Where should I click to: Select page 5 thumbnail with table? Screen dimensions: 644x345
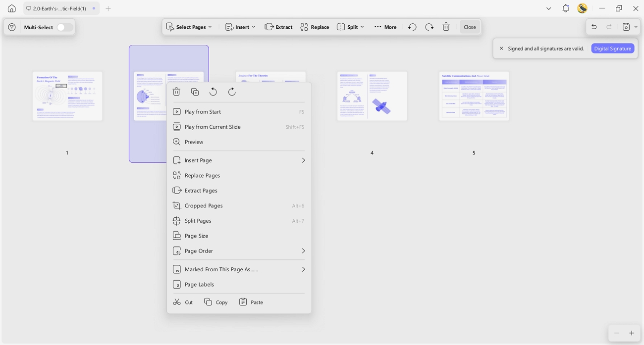pos(474,96)
